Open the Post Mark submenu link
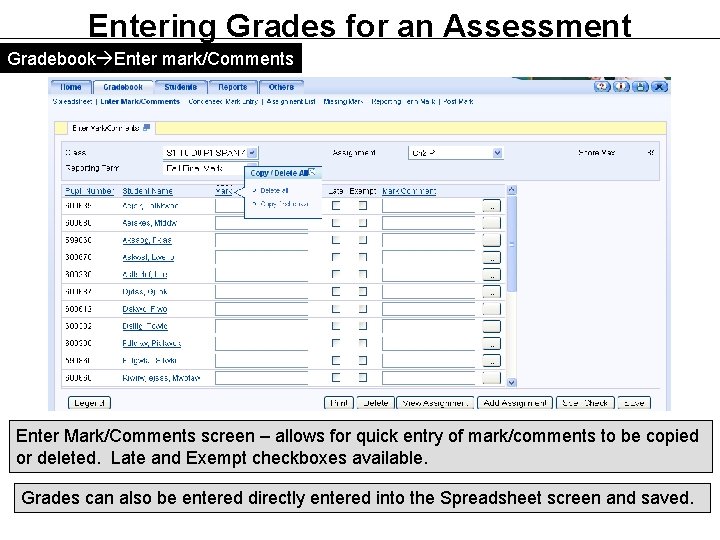Screen dimensions: 720x540 (458, 101)
